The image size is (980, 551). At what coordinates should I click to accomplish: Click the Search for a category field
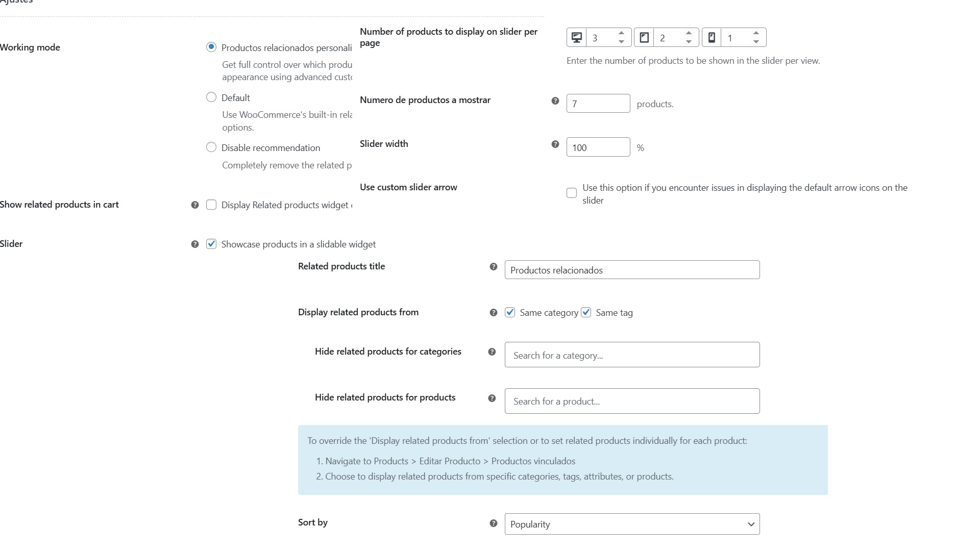click(x=632, y=355)
